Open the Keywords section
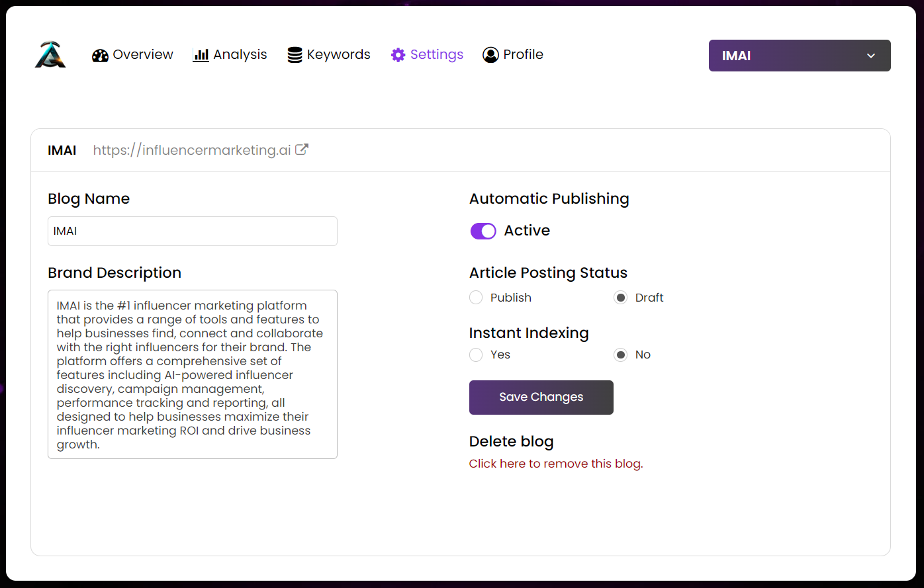The height and width of the screenshot is (588, 924). (x=339, y=55)
